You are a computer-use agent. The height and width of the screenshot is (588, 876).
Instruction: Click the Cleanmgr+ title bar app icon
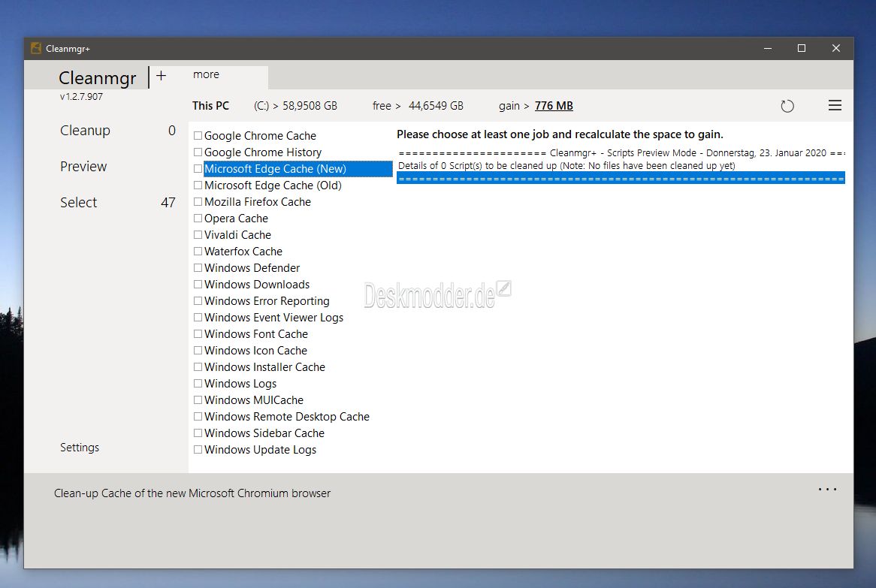click(x=36, y=49)
